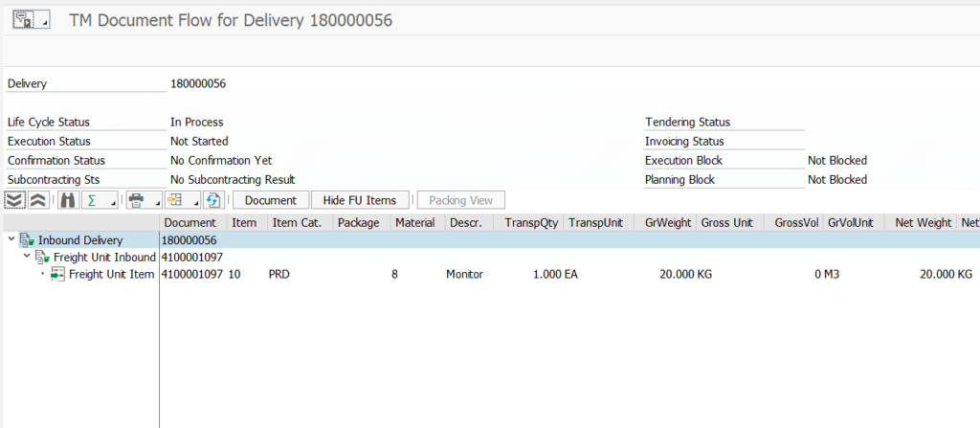Click the Find binoculars icon
The image size is (980, 428).
[x=67, y=200]
